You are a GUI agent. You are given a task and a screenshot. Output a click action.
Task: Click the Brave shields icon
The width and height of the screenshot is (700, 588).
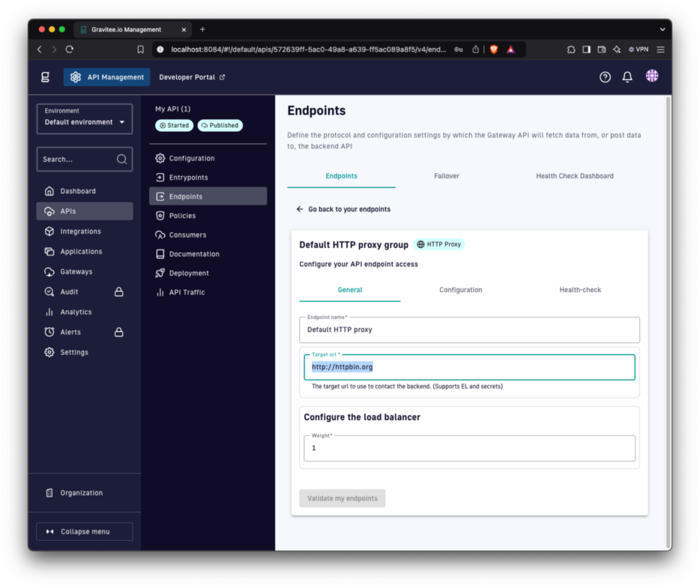click(x=494, y=49)
